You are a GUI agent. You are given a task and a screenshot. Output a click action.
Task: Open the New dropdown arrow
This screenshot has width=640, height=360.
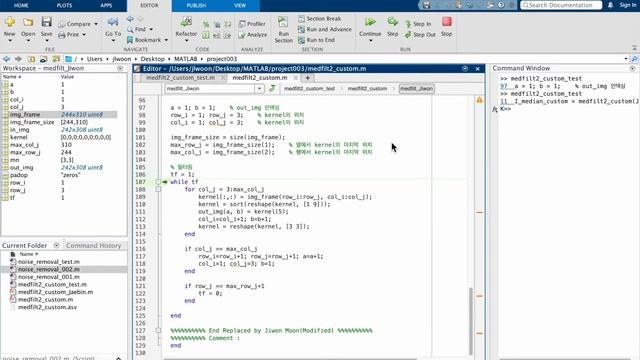[x=10, y=41]
